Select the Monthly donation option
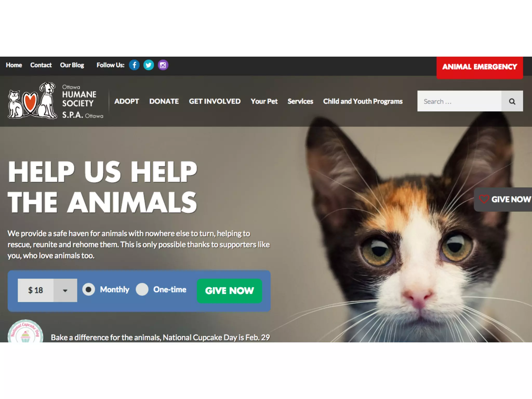Image resolution: width=532 pixels, height=399 pixels. tap(89, 289)
